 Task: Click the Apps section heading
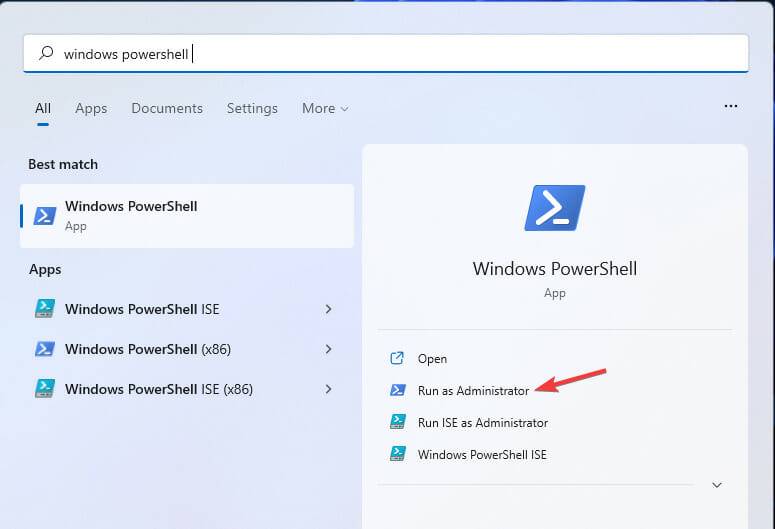pyautogui.click(x=45, y=269)
